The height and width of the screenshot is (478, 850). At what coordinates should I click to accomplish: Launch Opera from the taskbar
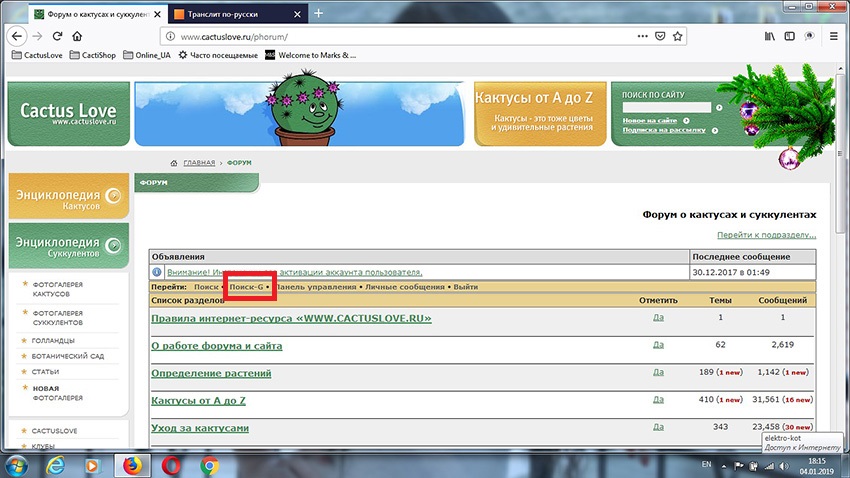coord(172,465)
